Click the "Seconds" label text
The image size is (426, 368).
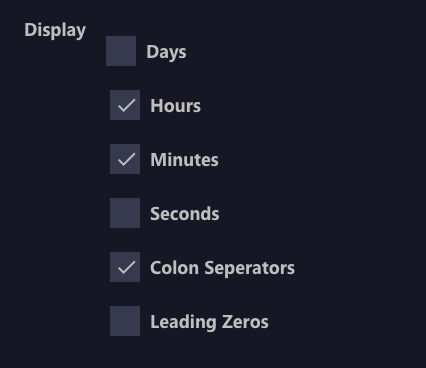coord(185,214)
